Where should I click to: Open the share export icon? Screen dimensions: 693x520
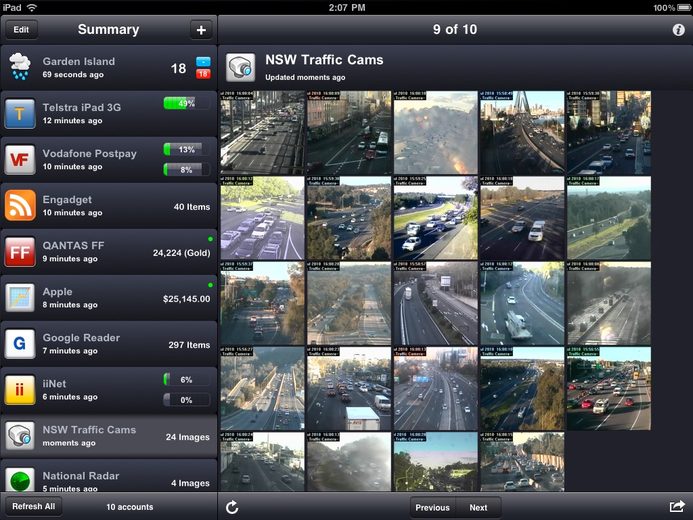[677, 506]
